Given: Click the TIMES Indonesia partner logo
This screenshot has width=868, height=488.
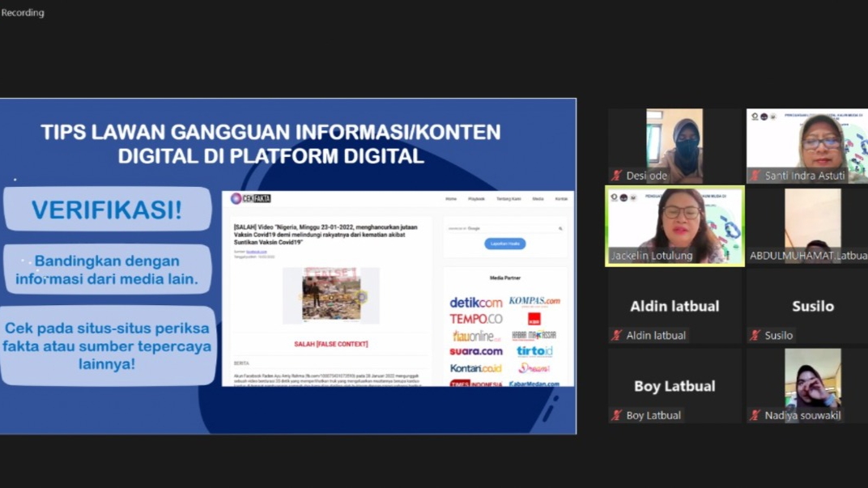Looking at the screenshot, I should pyautogui.click(x=475, y=384).
